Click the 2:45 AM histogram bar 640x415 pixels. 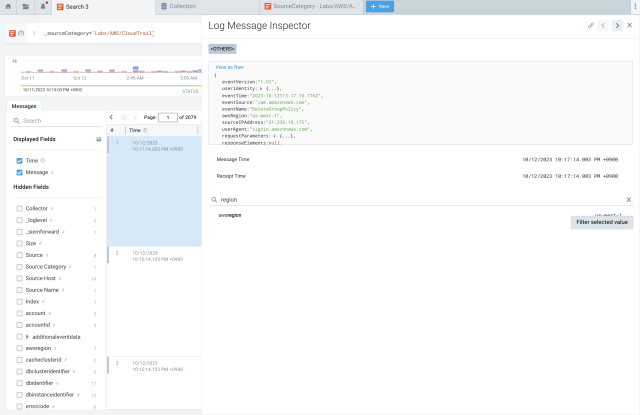136,69
